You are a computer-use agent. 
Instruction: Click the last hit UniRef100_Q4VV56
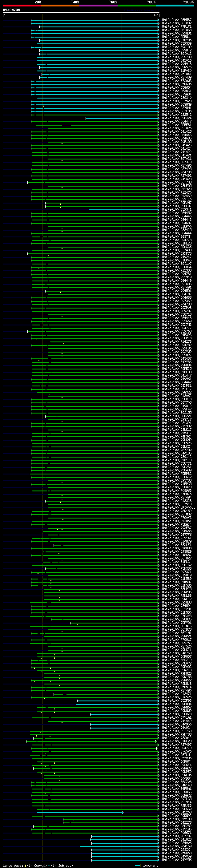pyautogui.click(x=176, y=860)
